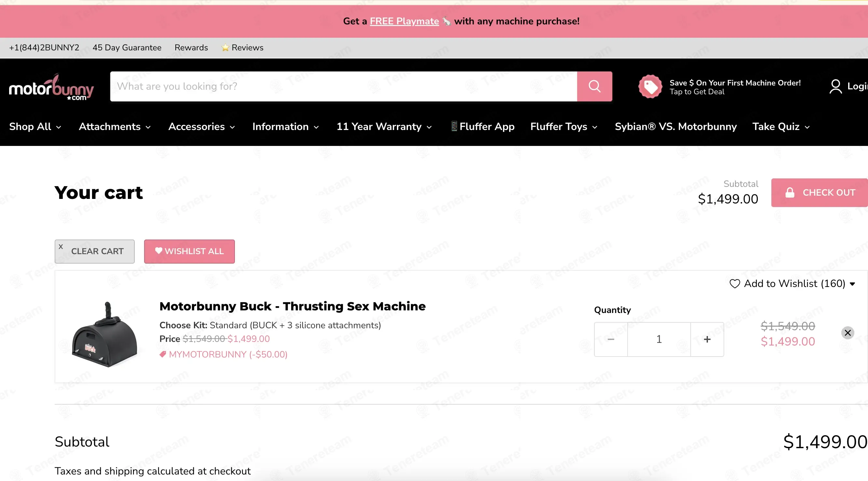868x481 pixels.
Task: Open Sybian VS. Motorbunny page
Action: click(x=676, y=126)
